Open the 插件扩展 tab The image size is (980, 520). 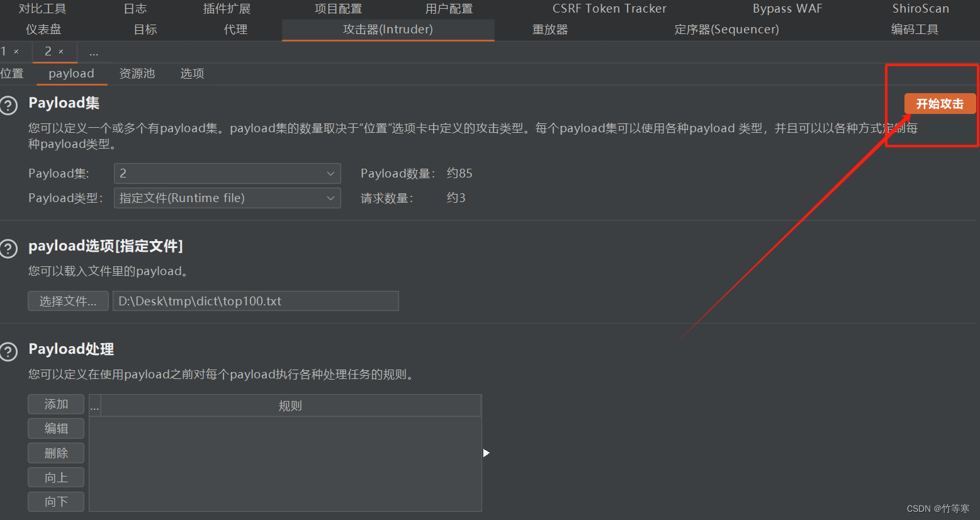click(227, 9)
